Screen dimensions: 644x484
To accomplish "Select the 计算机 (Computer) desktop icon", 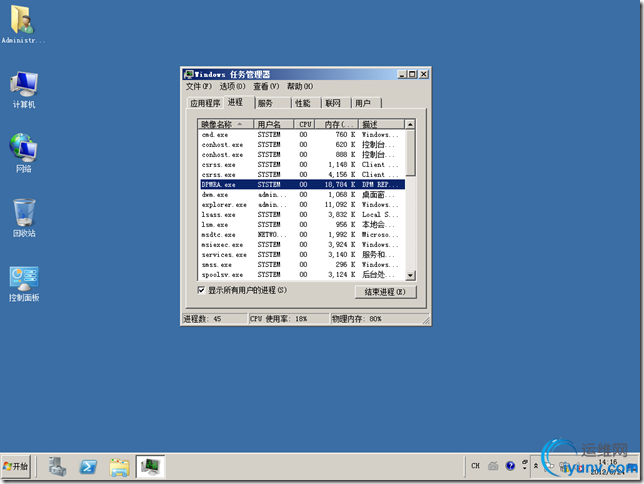I will point(24,90).
